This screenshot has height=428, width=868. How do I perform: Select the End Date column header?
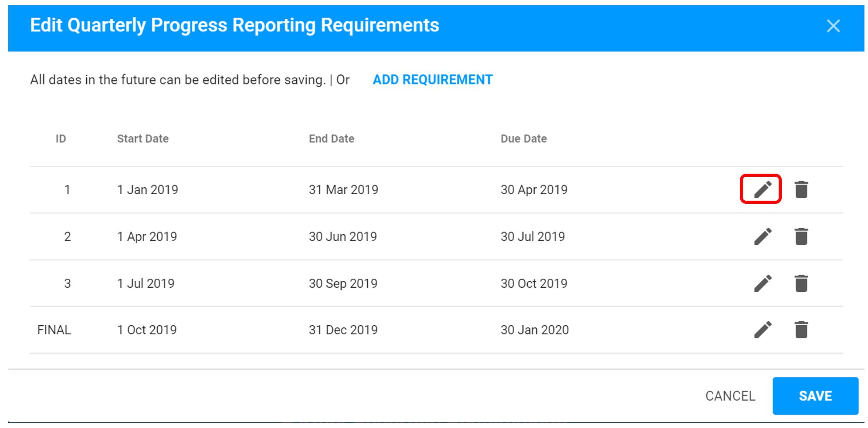click(x=331, y=138)
